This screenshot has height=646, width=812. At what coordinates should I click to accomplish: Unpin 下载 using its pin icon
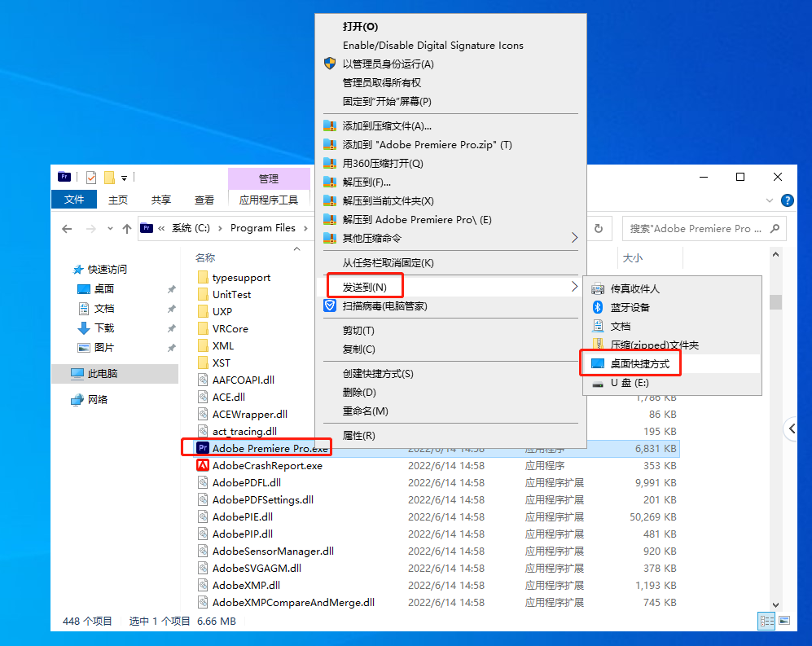[171, 328]
